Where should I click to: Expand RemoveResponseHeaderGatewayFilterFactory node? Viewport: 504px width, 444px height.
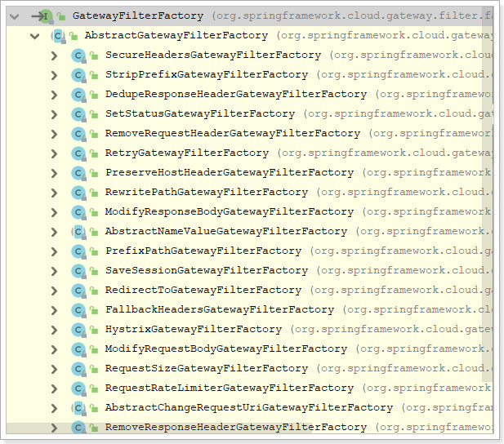click(54, 428)
